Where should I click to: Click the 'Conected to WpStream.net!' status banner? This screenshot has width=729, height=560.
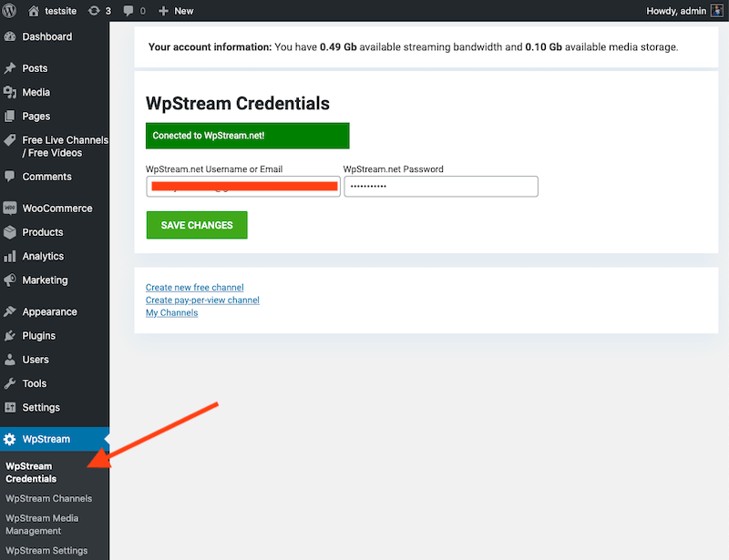click(247, 136)
